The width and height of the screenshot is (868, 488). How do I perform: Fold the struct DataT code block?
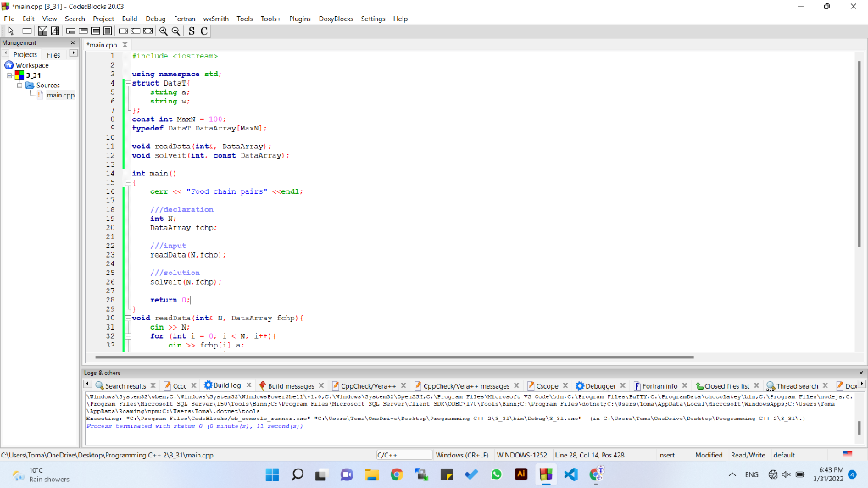pyautogui.click(x=127, y=83)
